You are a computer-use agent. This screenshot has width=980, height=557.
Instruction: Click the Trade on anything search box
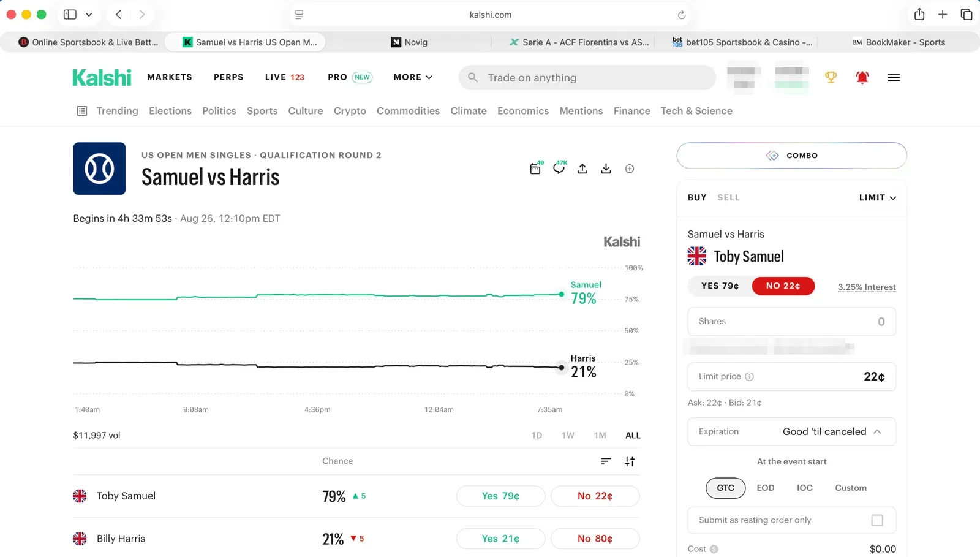pos(587,78)
